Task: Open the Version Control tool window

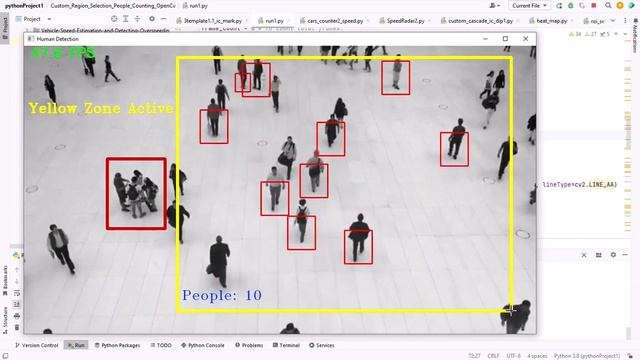Action: 37,345
